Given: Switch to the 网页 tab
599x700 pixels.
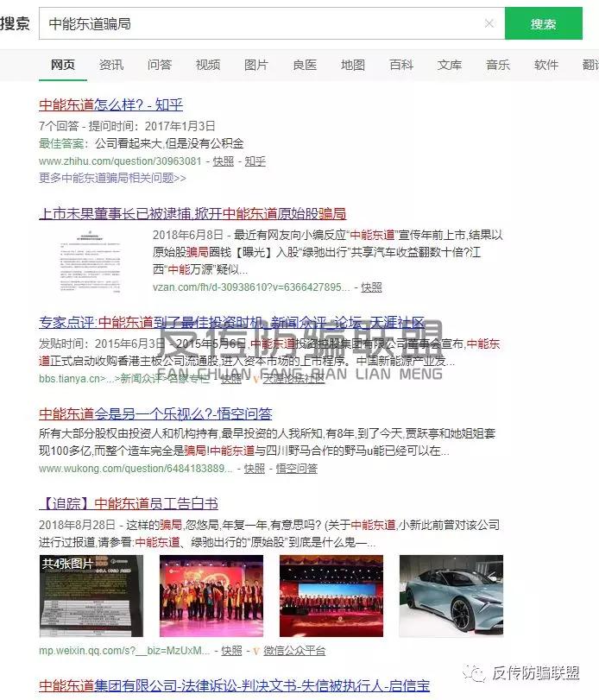Looking at the screenshot, I should (63, 66).
